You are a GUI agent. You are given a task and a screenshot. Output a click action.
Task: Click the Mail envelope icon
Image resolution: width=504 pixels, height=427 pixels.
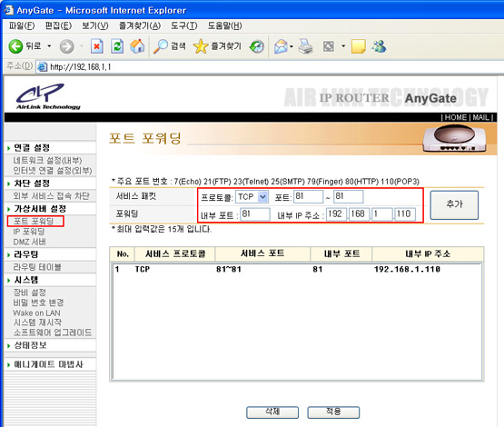[x=281, y=46]
